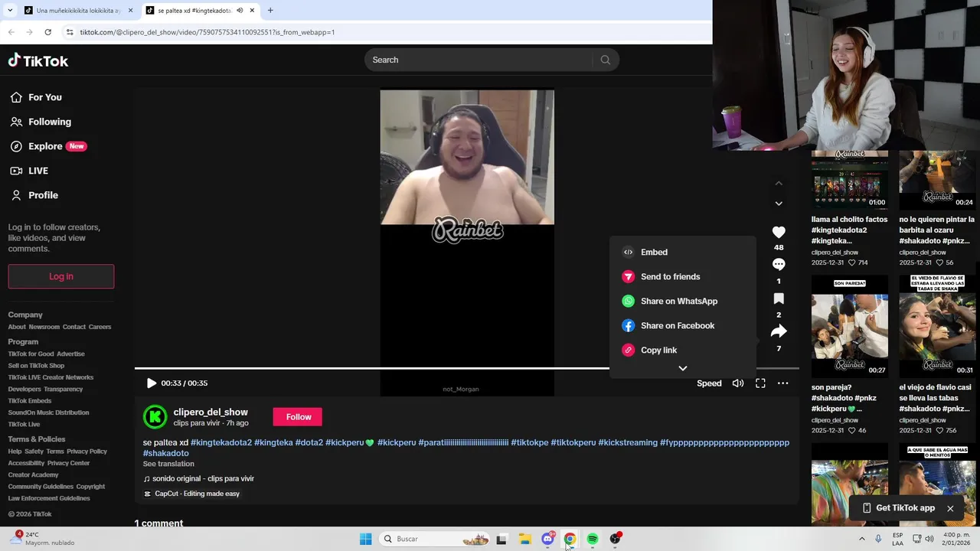
Task: Reload the browser page
Action: (x=47, y=32)
